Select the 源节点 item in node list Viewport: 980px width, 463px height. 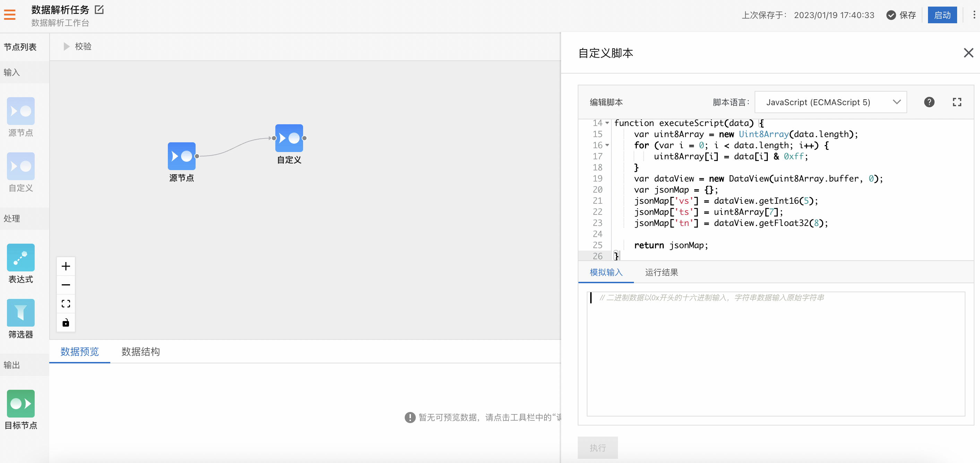[x=20, y=117]
